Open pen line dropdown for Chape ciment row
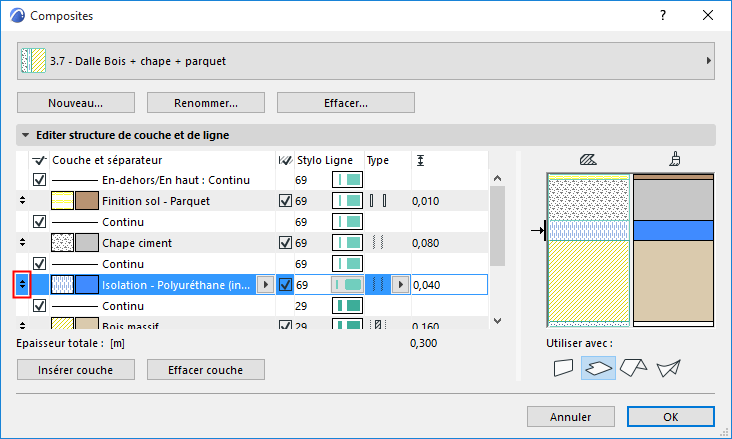Image resolution: width=732 pixels, height=439 pixels. tap(347, 243)
